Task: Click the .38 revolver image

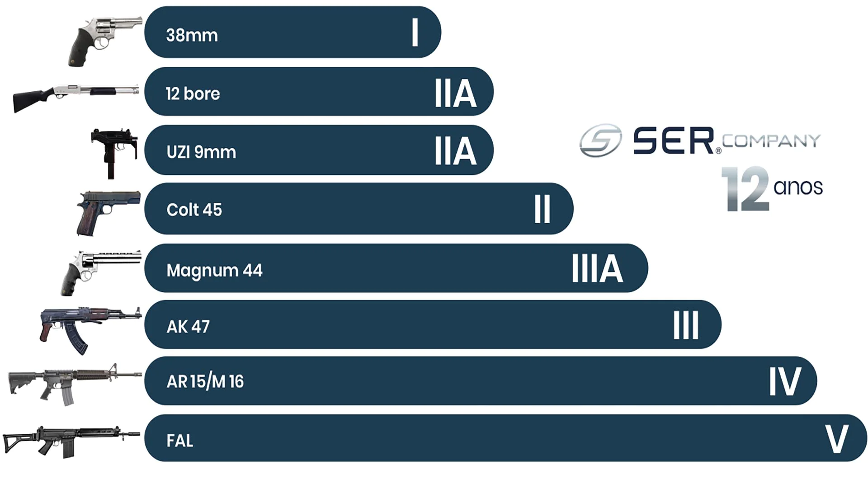Action: [x=105, y=40]
